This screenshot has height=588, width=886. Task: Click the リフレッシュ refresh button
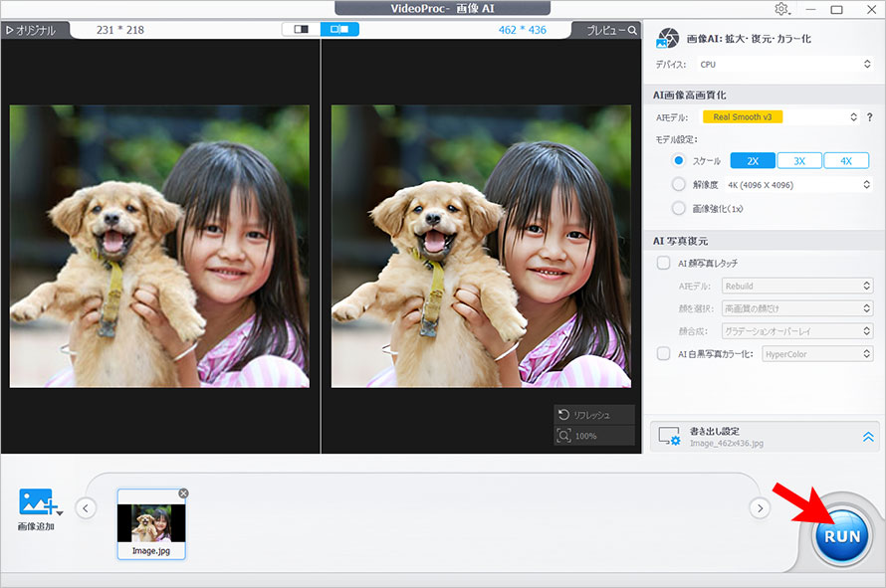click(x=594, y=415)
